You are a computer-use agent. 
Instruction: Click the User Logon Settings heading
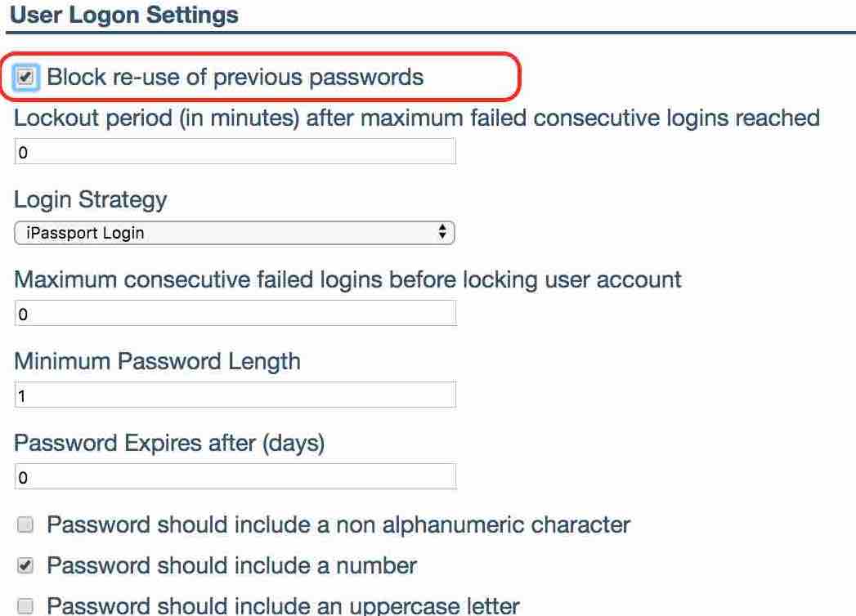point(124,15)
